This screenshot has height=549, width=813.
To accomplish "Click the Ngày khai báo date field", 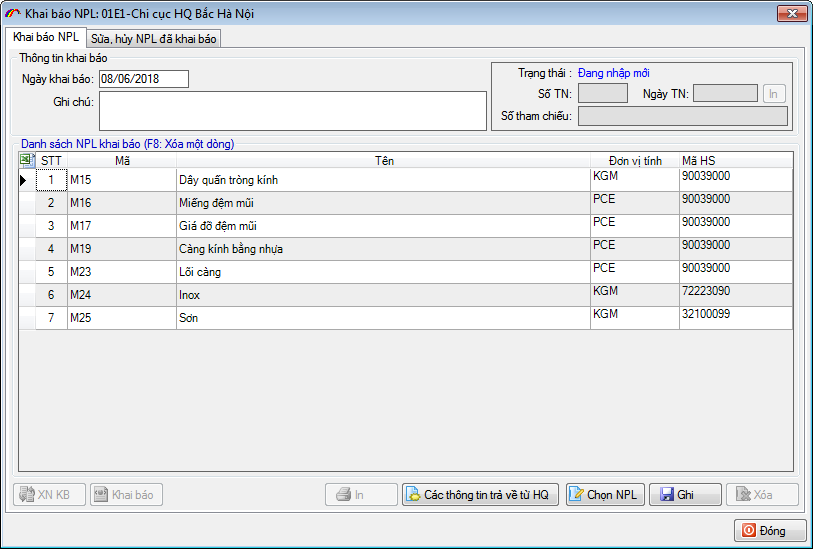I will point(143,79).
